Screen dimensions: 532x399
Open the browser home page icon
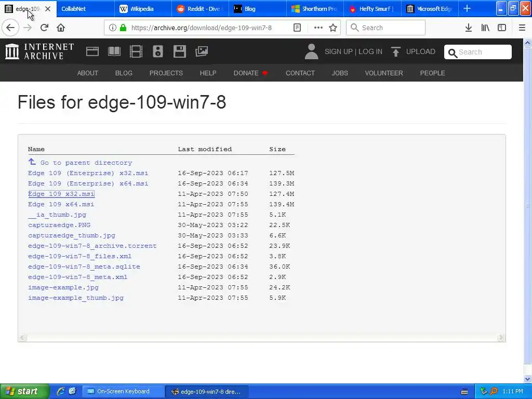61,28
